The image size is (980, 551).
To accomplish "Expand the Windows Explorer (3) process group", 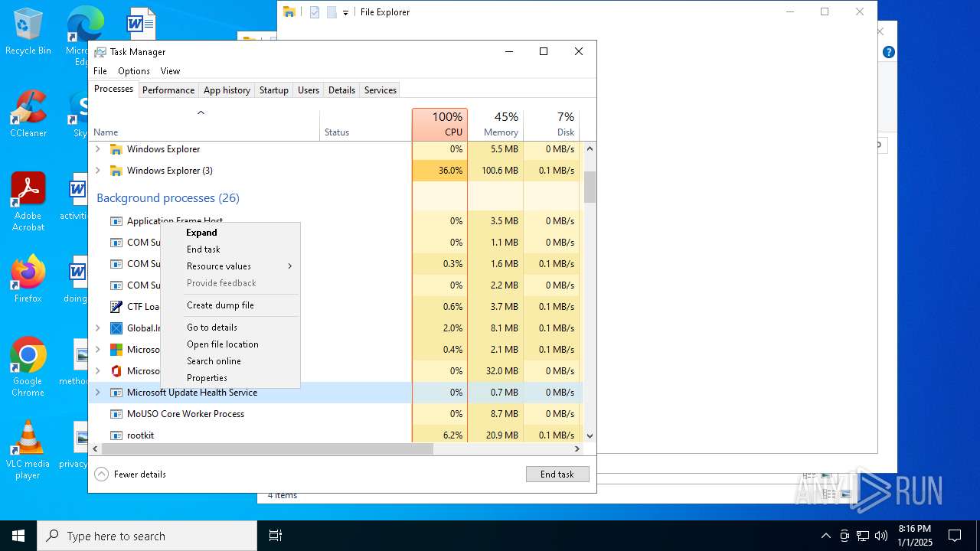I will [x=97, y=171].
